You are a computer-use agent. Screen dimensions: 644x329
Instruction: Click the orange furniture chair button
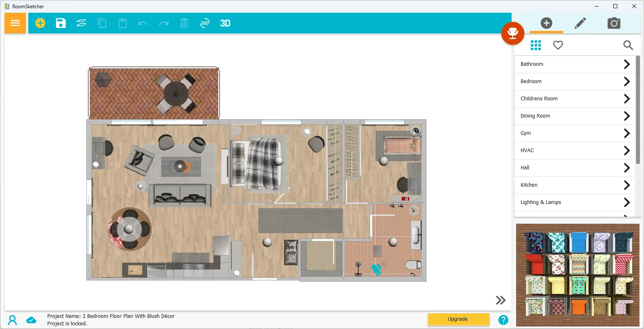pos(513,33)
